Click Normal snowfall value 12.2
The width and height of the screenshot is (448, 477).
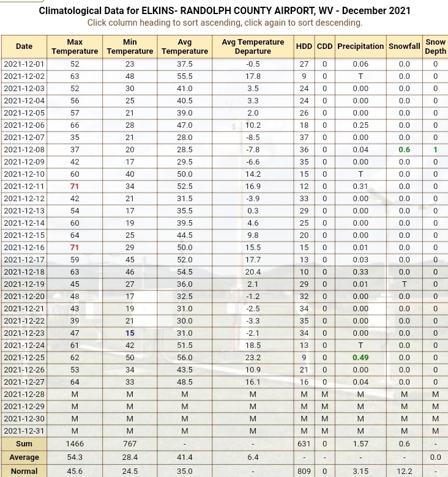pyautogui.click(x=404, y=471)
